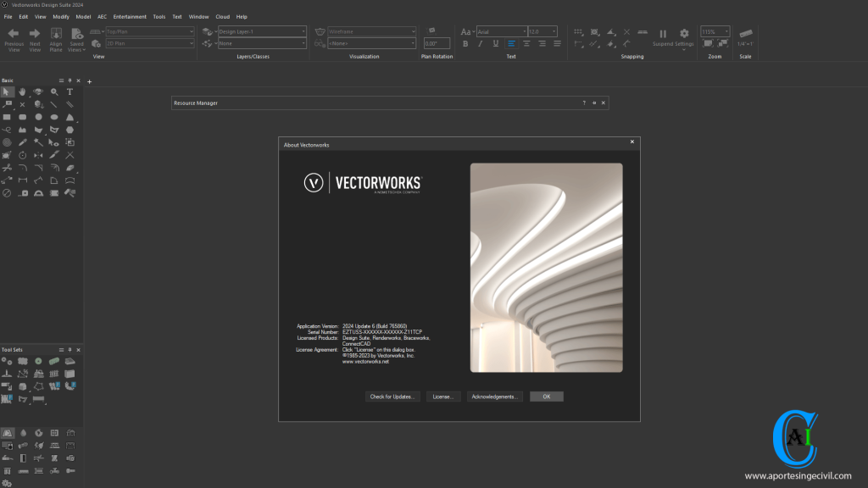868x488 pixels.
Task: Toggle bold text formatting
Action: click(x=465, y=44)
